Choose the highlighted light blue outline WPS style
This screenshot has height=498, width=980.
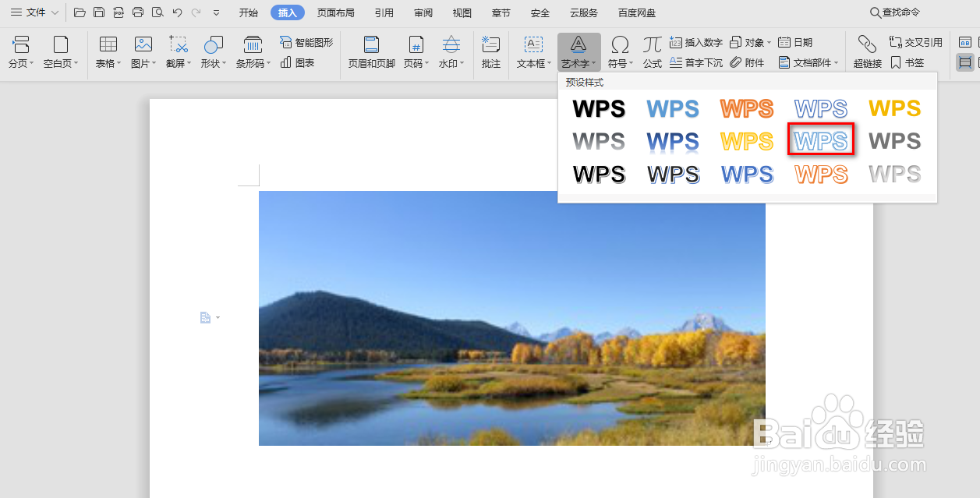click(x=821, y=140)
